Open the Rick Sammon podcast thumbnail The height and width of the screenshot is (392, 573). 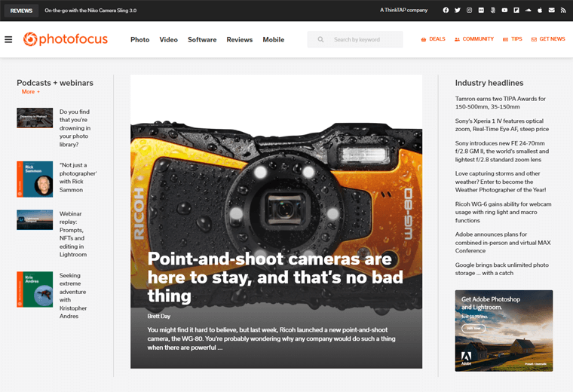[x=35, y=179]
